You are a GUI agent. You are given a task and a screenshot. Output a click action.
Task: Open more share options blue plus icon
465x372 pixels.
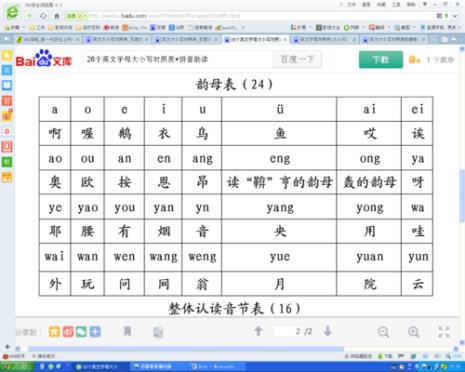click(x=95, y=332)
